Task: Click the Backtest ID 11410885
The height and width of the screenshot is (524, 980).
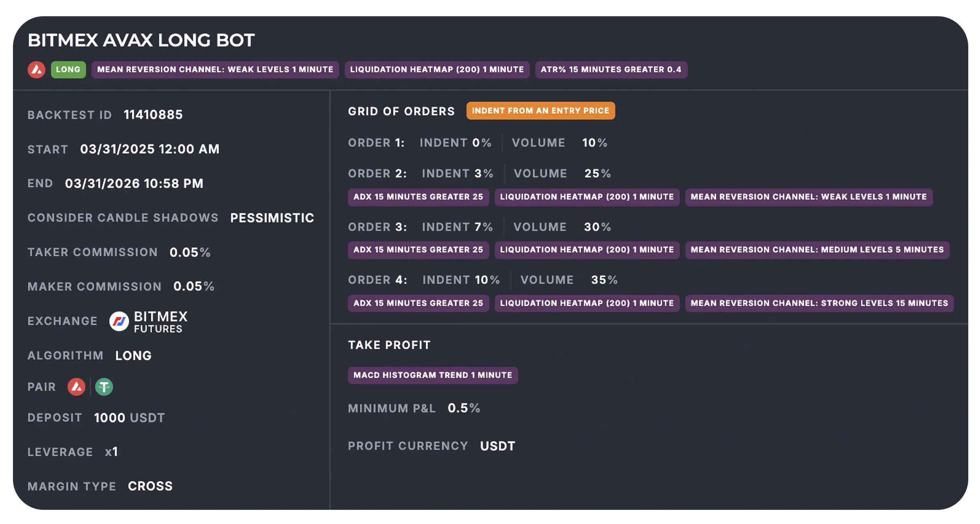Action: [x=153, y=115]
